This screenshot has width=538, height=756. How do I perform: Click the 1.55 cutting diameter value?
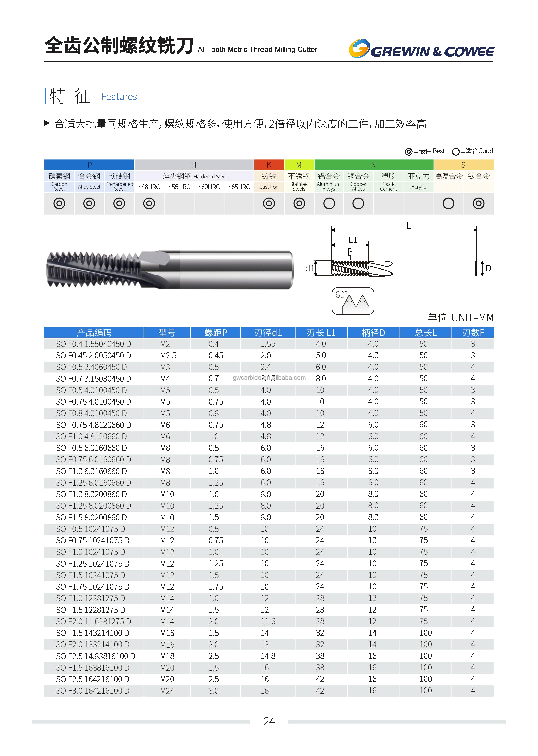(268, 344)
